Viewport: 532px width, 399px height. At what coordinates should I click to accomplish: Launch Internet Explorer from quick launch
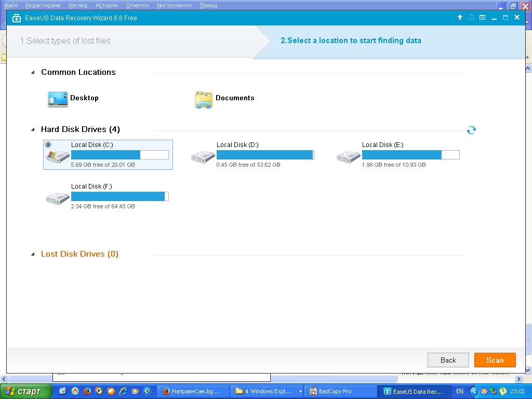[x=123, y=391]
